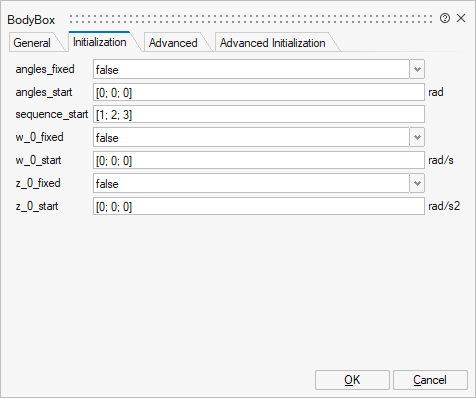The image size is (476, 398).
Task: Open the Advanced Initialization tab
Action: tap(273, 43)
